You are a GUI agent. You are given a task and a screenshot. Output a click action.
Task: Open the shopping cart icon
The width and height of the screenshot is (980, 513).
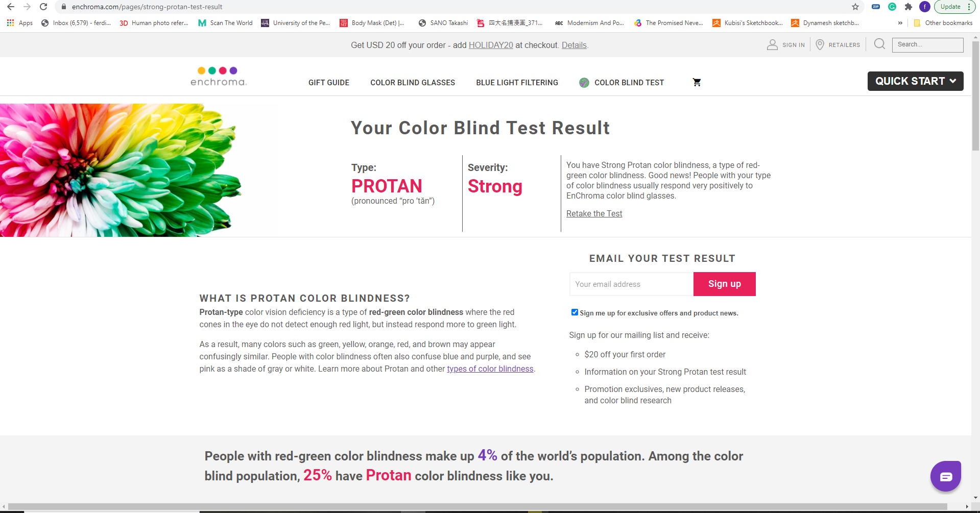pos(697,82)
